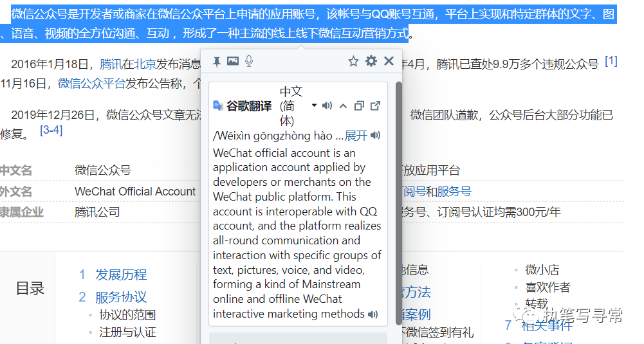Screen dimensions: 644x344
Task: Open the 微信公众平台 link
Action: point(91,84)
